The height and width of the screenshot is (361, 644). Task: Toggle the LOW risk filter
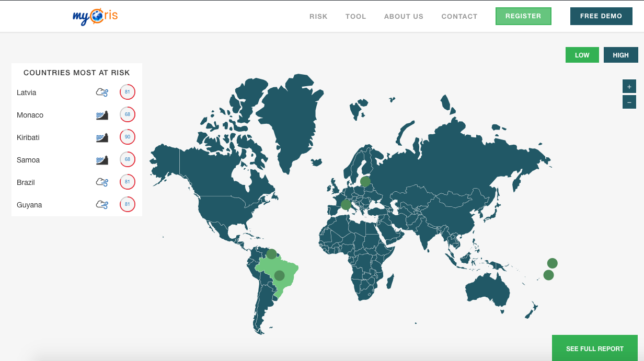click(582, 55)
